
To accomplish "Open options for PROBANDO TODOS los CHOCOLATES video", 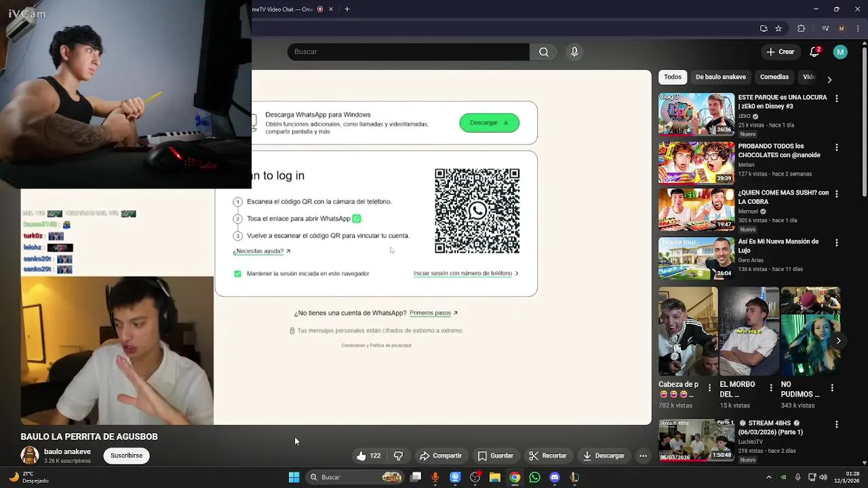I will coord(836,148).
